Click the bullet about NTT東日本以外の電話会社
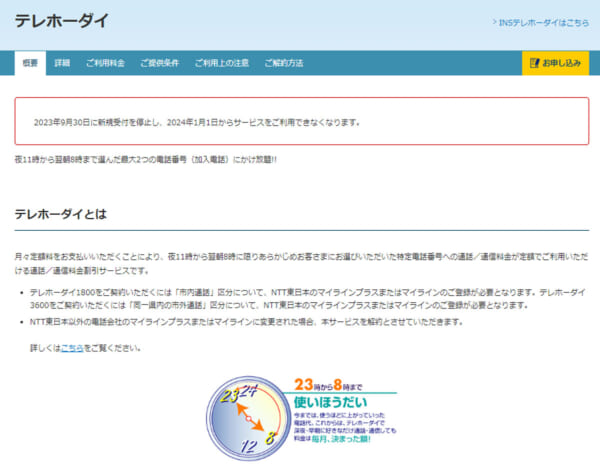The image size is (600, 464). (246, 322)
